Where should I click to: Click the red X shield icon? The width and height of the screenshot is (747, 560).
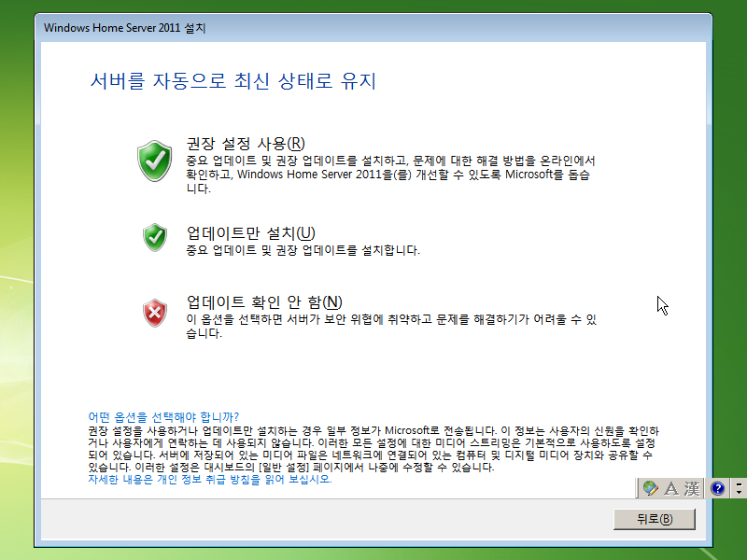155,313
